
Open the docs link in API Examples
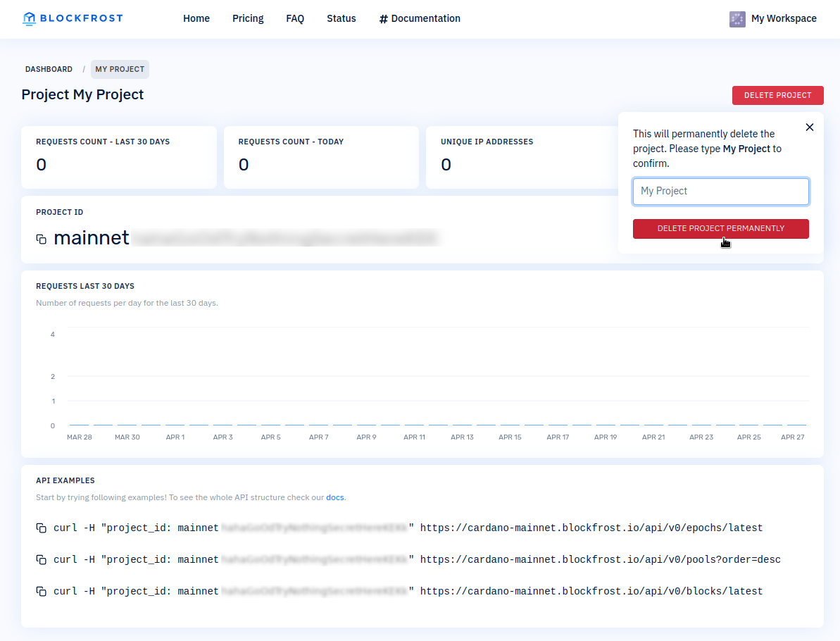pos(334,497)
